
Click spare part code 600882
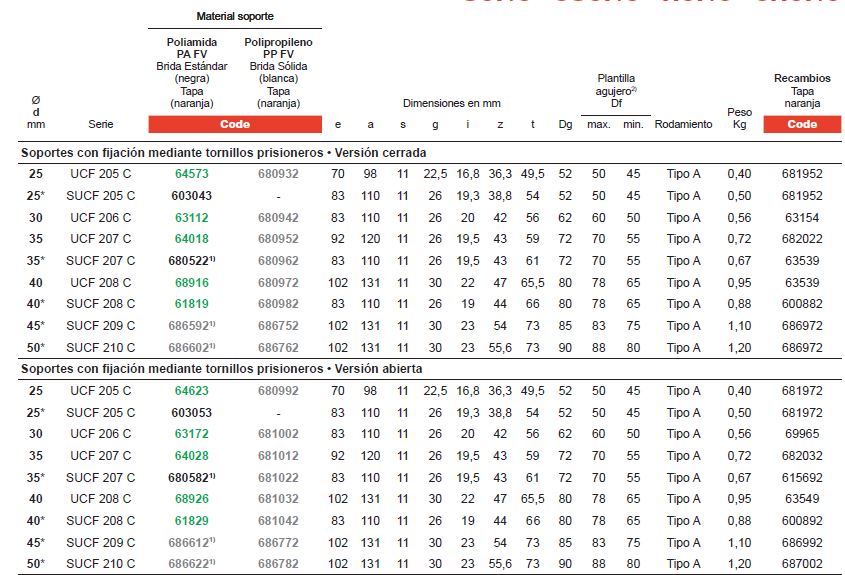(802, 304)
